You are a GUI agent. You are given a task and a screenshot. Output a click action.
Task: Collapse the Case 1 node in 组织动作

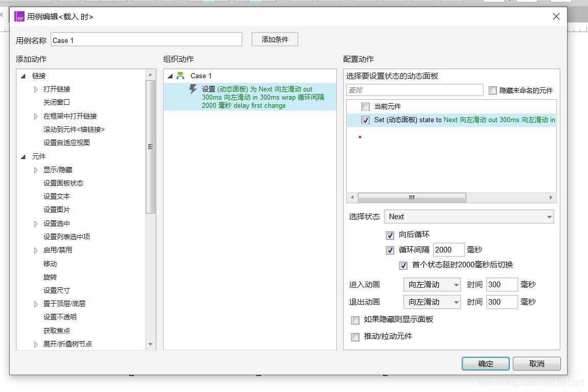(x=170, y=76)
